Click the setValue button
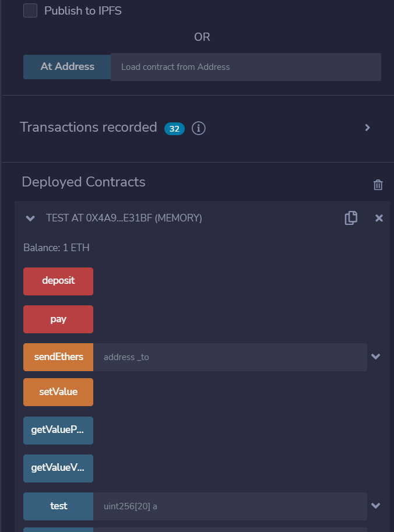Screen dimensions: 394x532 (x=58, y=392)
